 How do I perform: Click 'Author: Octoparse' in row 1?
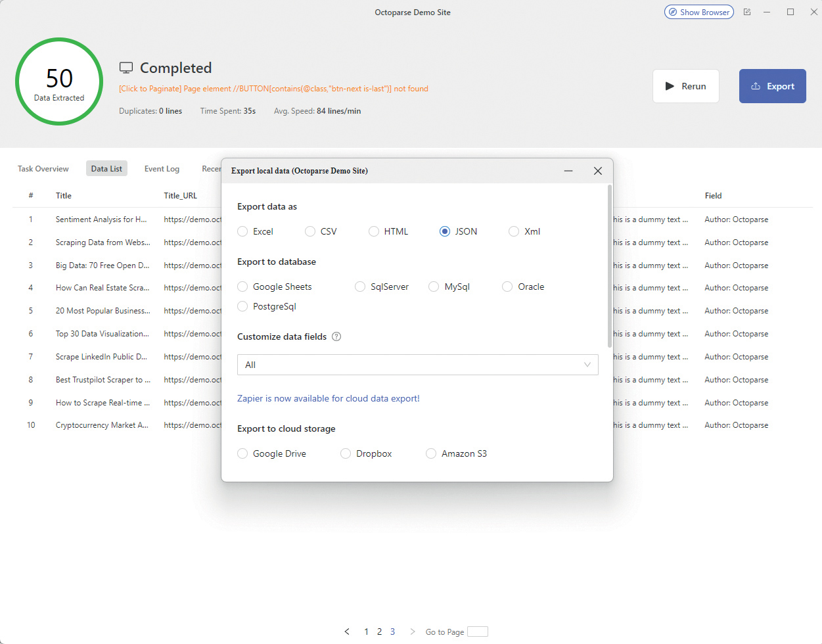[x=736, y=219]
